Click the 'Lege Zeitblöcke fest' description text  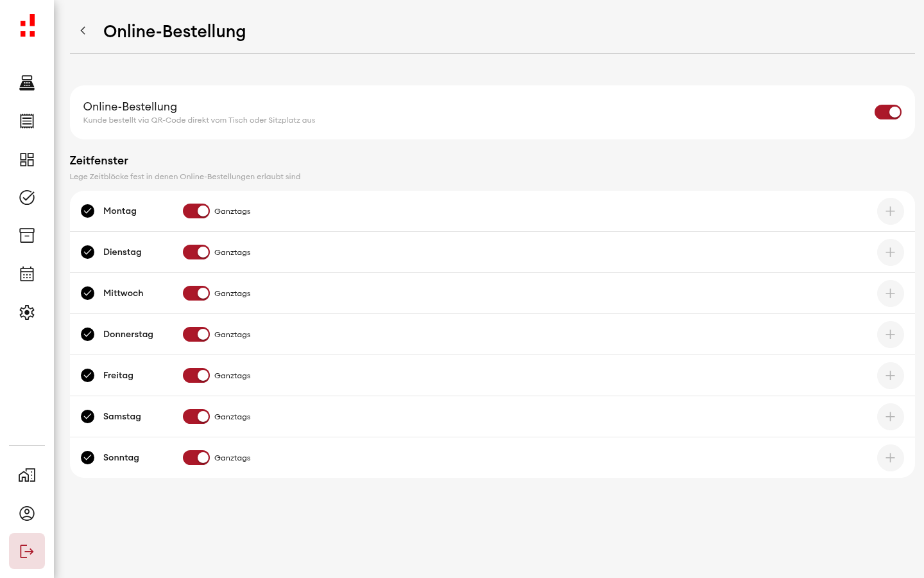(x=185, y=177)
